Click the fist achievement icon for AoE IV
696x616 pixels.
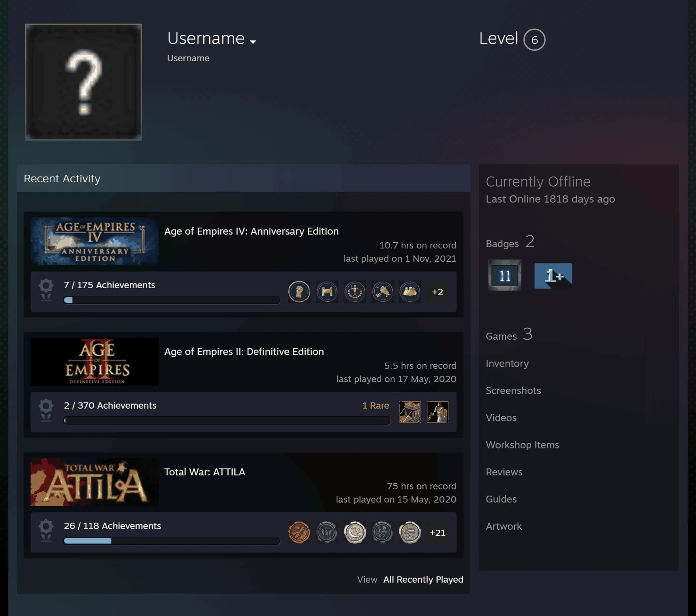(299, 292)
